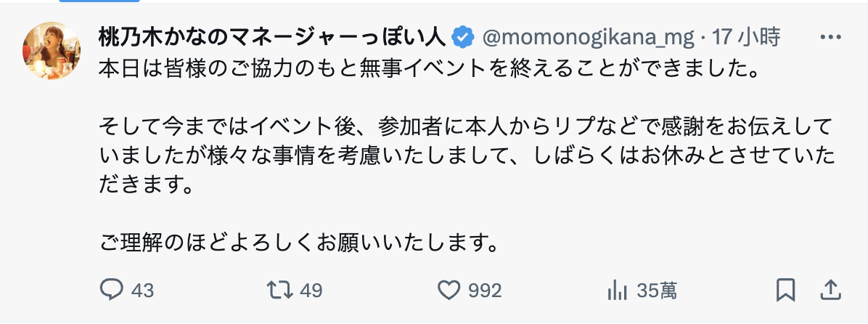
Task: Click the line ご理解のほどよろしくお願いいたします
Action: point(299,241)
